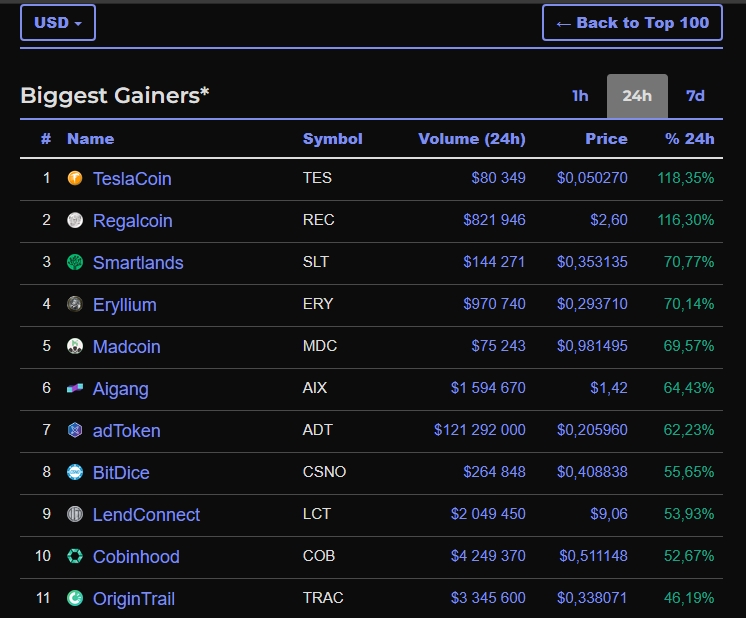Click the LendConnect logo icon
746x618 pixels.
(x=75, y=514)
